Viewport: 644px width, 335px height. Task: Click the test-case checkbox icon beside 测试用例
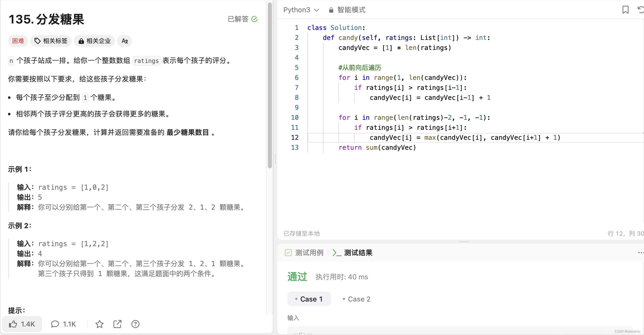pyautogui.click(x=288, y=252)
